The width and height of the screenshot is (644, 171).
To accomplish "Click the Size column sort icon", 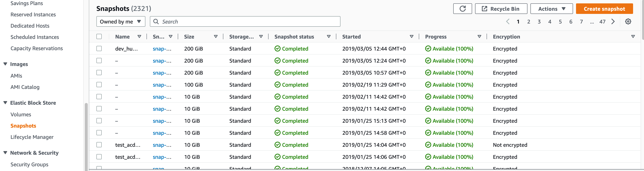I will [215, 37].
